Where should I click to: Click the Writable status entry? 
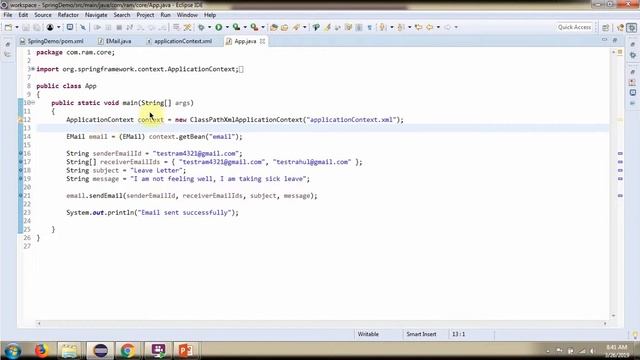tap(368, 334)
